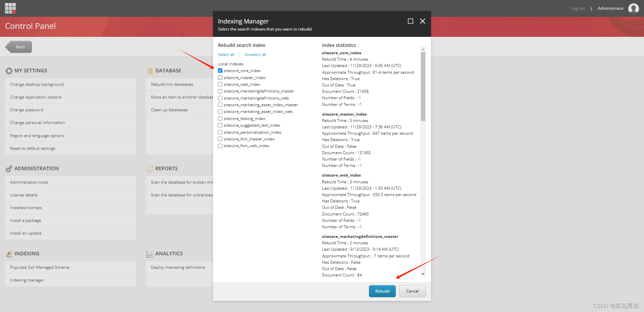
Task: Open Scan the database for broken links
Action: click(x=179, y=182)
